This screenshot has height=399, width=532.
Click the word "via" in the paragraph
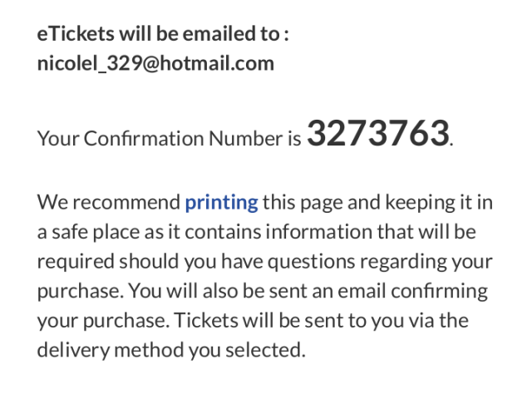[x=421, y=321]
